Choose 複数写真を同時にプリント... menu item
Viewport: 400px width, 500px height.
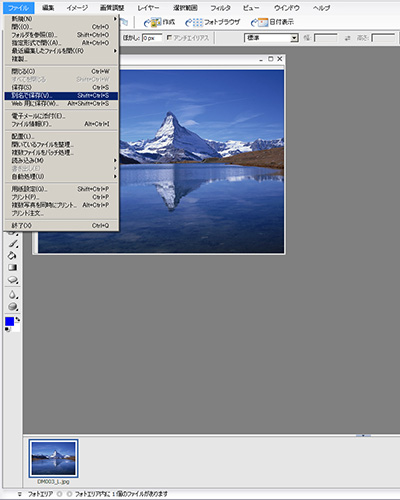(61, 205)
